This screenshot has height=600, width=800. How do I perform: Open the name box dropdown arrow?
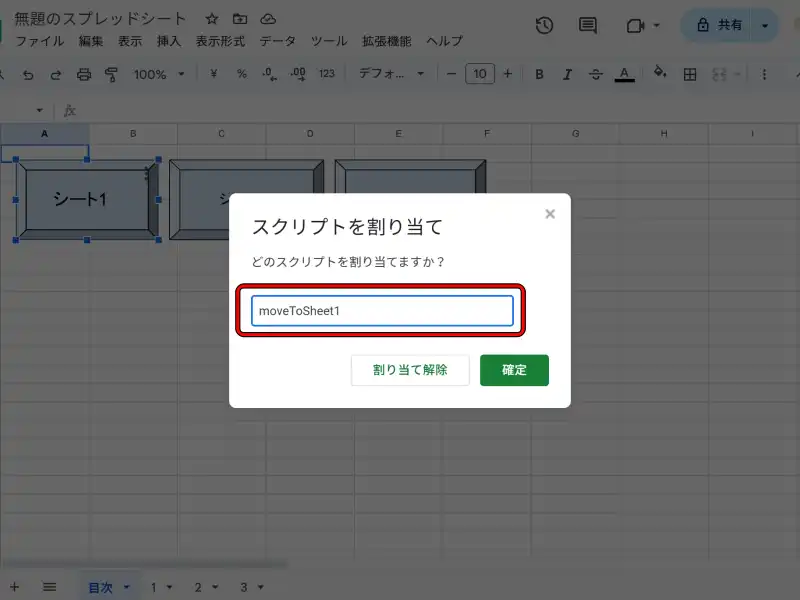39,110
